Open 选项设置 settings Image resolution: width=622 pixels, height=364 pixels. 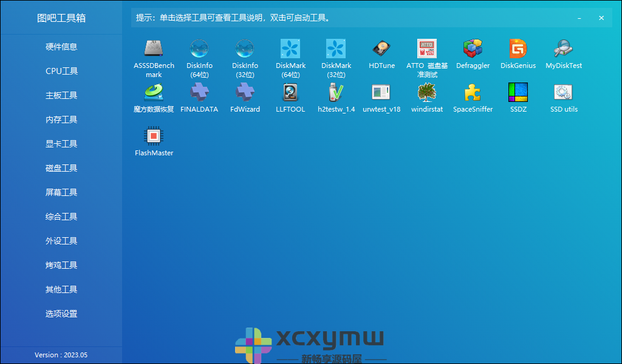(x=61, y=314)
